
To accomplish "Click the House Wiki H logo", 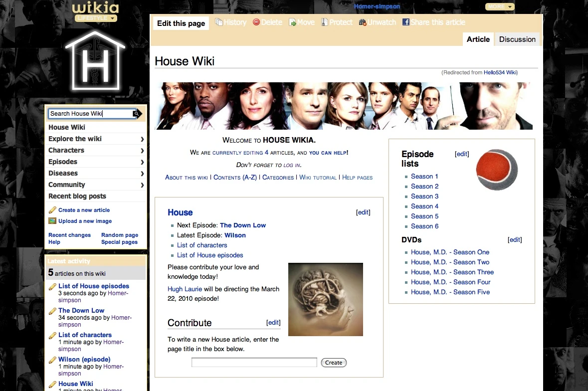I will point(95,60).
